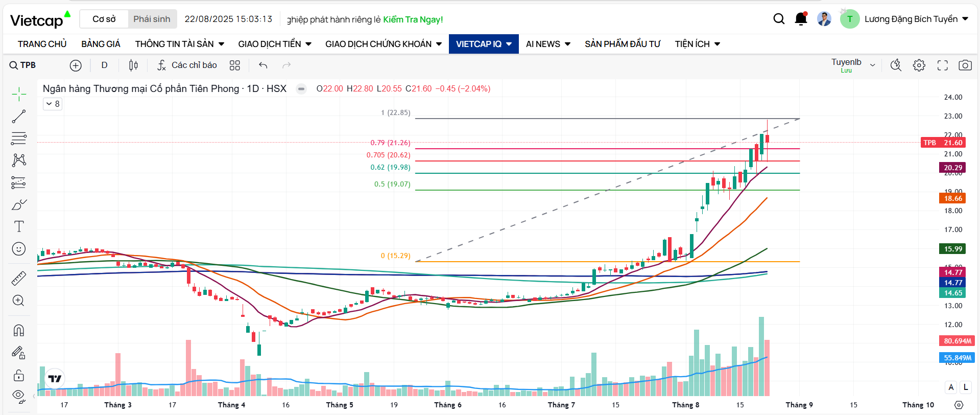
Task: Open the emoji icons tool
Action: [19, 249]
